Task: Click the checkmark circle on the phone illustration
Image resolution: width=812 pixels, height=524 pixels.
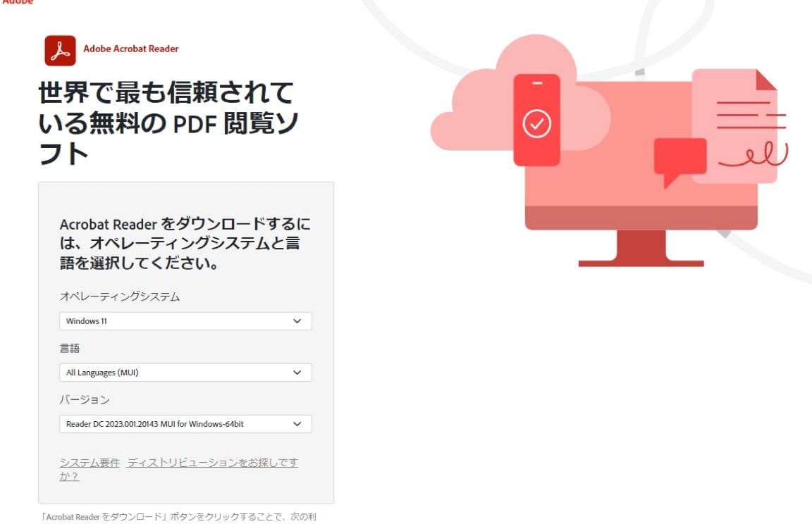Action: click(x=536, y=125)
